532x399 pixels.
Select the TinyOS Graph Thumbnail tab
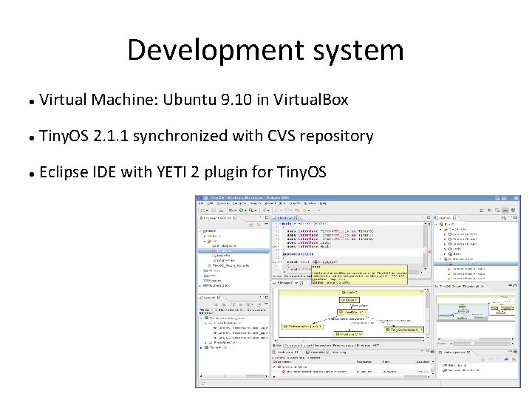point(460,287)
